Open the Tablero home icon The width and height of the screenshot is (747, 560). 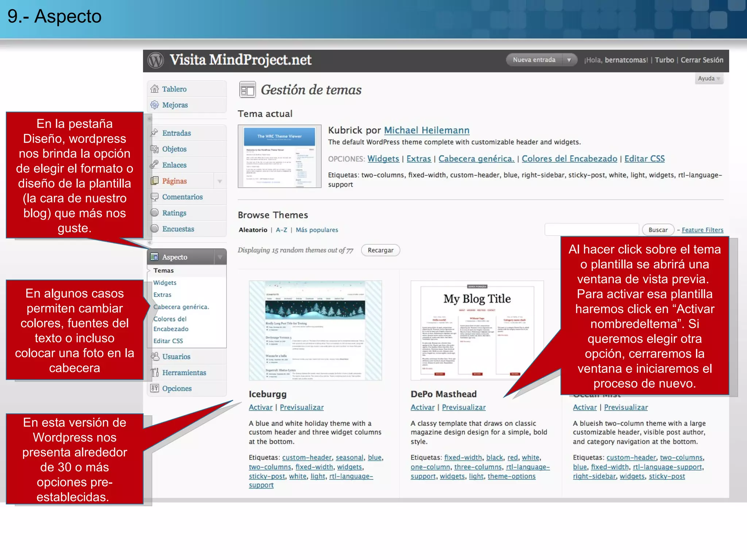[155, 89]
